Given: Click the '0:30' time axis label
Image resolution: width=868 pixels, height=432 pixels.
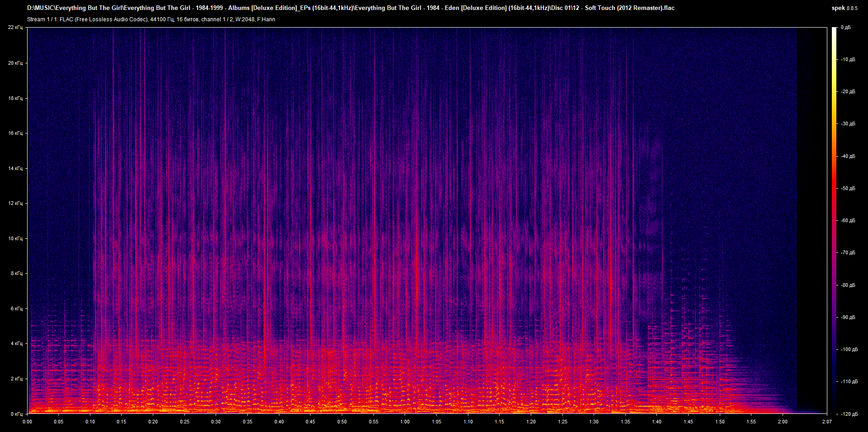Looking at the screenshot, I should click(x=216, y=422).
